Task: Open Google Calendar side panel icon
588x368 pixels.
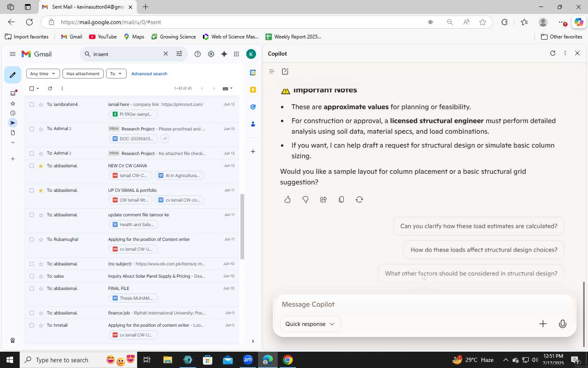Action: pyautogui.click(x=253, y=72)
